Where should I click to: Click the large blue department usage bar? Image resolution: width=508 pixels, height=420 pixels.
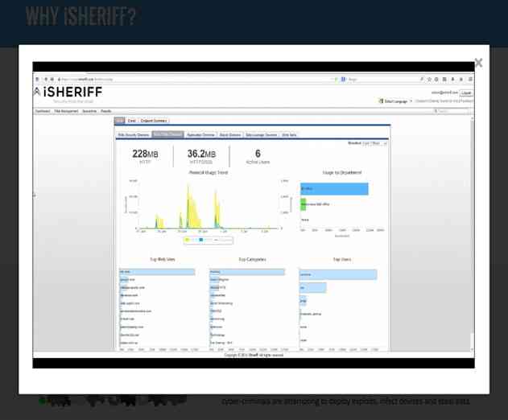[x=334, y=189]
